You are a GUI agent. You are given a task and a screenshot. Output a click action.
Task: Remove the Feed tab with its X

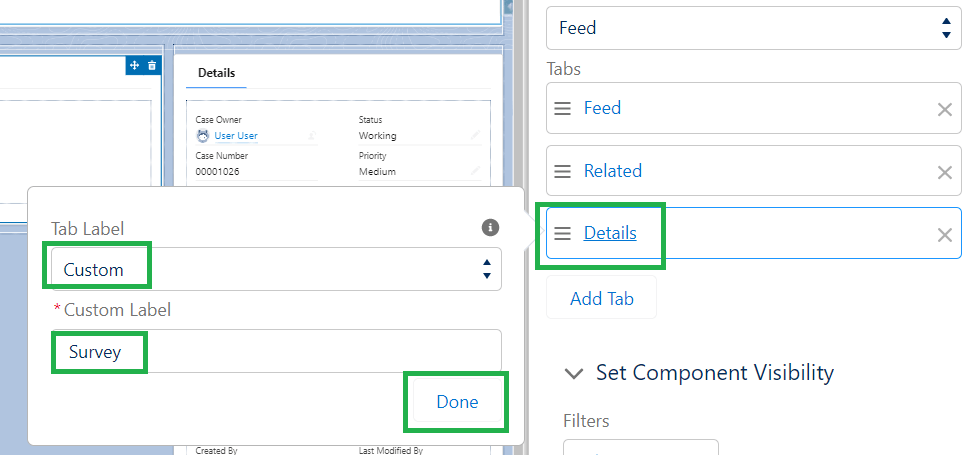pos(944,109)
